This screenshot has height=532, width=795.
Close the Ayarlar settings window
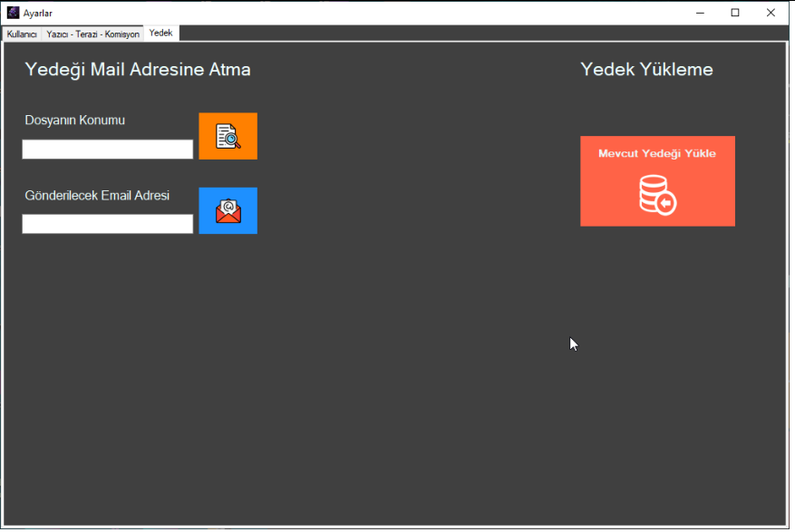[x=771, y=13]
